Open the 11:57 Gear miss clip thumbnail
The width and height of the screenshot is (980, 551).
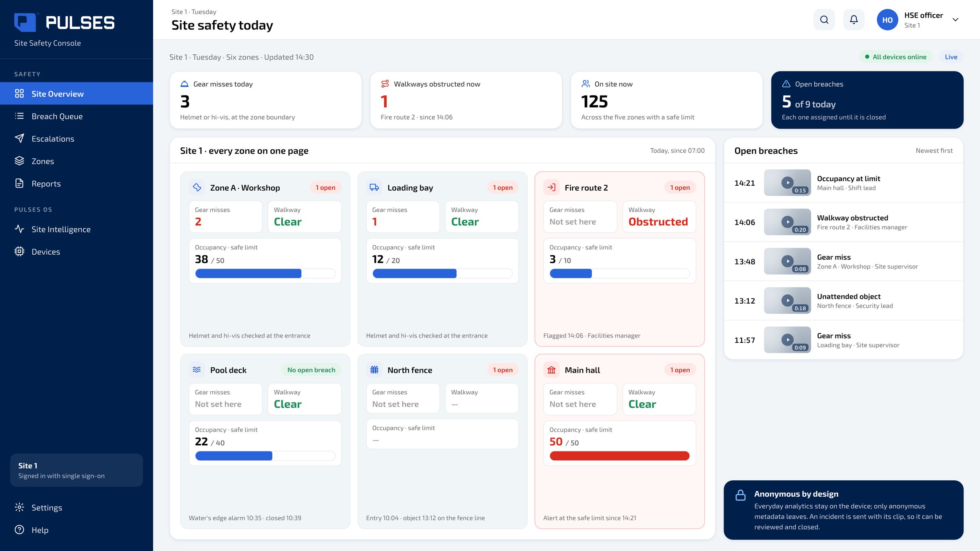coord(787,340)
